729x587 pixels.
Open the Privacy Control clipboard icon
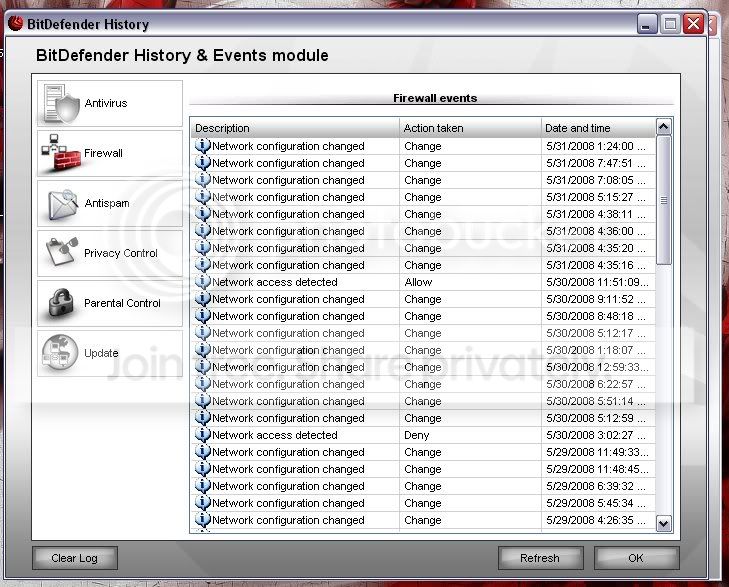click(x=62, y=252)
